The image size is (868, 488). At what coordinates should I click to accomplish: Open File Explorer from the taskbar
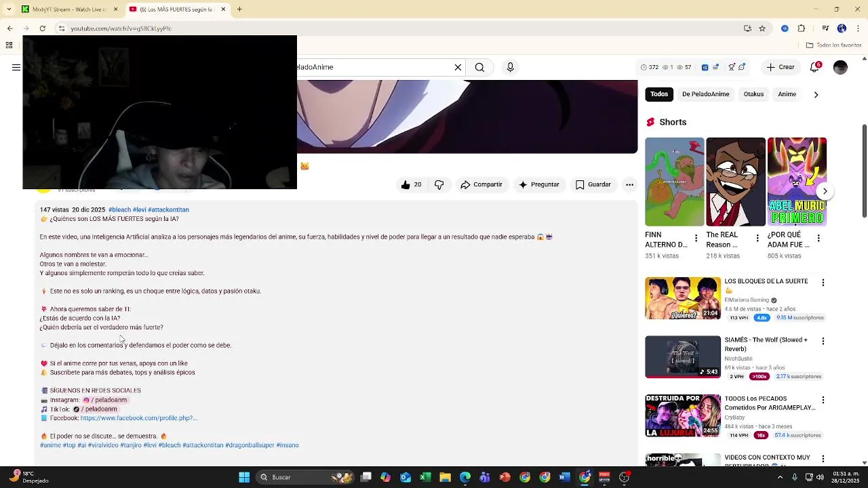pyautogui.click(x=445, y=477)
